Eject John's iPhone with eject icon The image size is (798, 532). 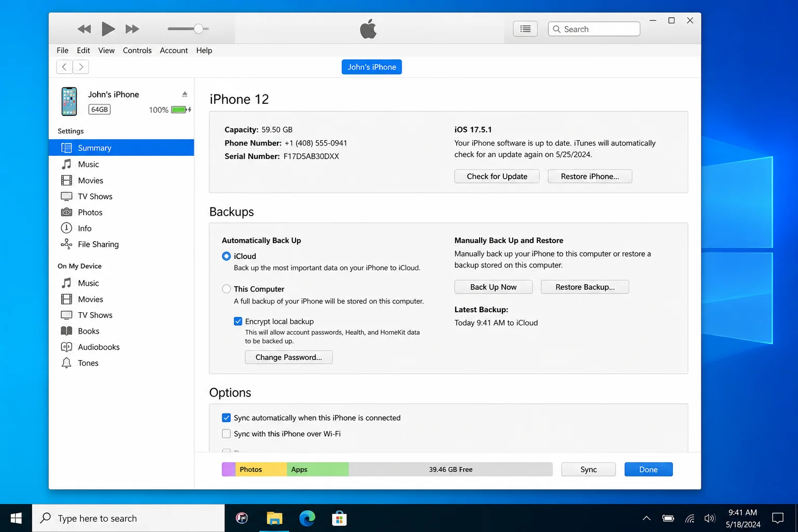click(184, 94)
